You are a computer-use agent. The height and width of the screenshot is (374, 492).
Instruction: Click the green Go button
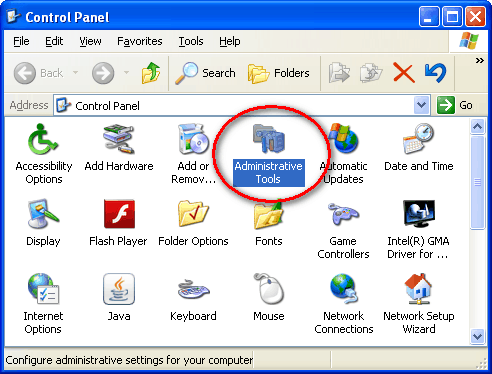[455, 105]
